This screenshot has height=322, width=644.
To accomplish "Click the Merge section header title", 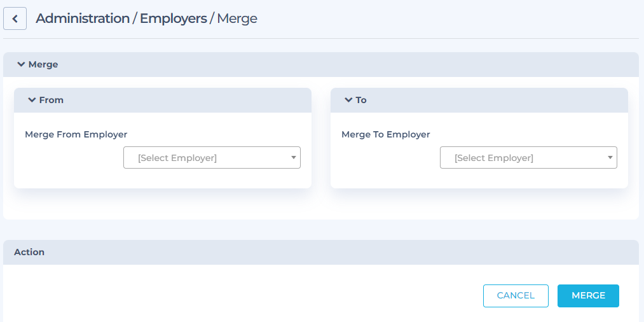I will [43, 64].
